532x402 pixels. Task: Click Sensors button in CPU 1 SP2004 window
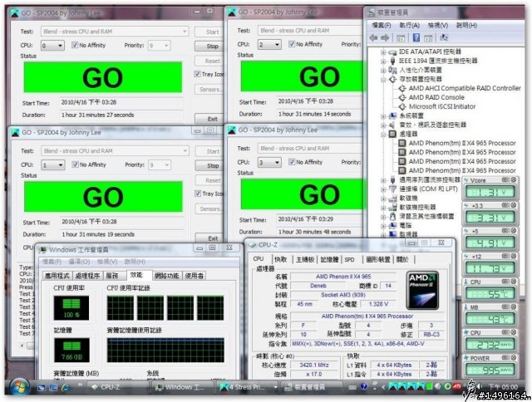pos(210,208)
